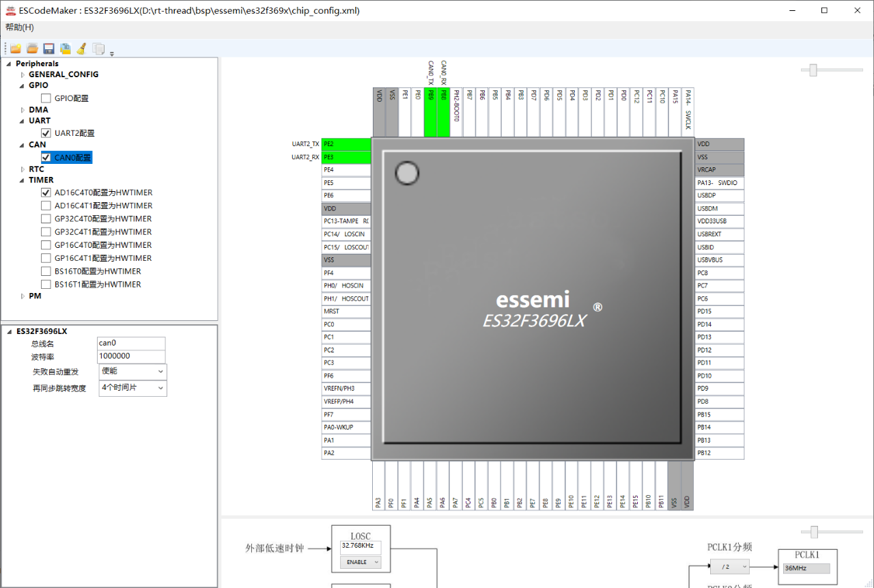This screenshot has height=588, width=874.
Task: Click the VREFP/PH4 pin
Action: [346, 402]
